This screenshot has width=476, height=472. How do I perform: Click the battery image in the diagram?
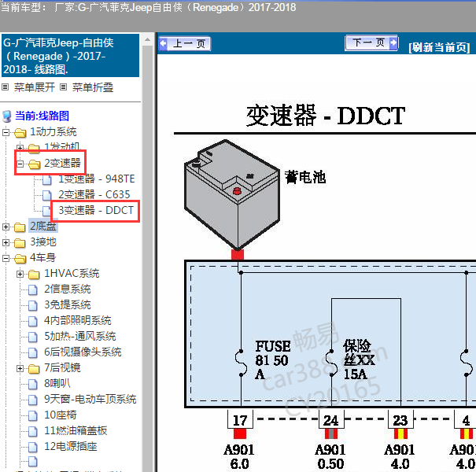232,194
